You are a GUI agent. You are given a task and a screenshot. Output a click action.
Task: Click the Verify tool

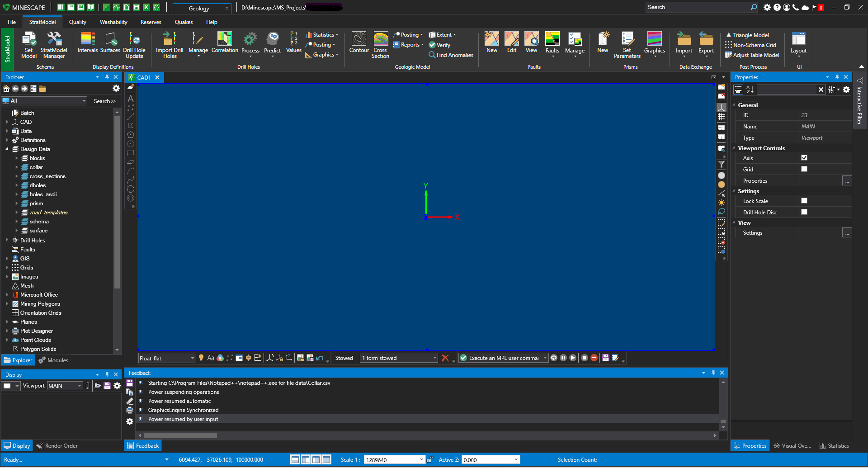[439, 45]
